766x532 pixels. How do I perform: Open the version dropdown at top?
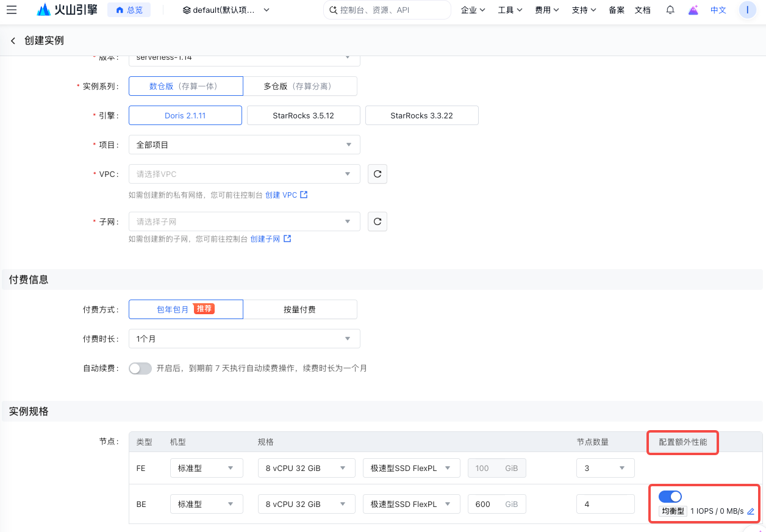click(245, 59)
